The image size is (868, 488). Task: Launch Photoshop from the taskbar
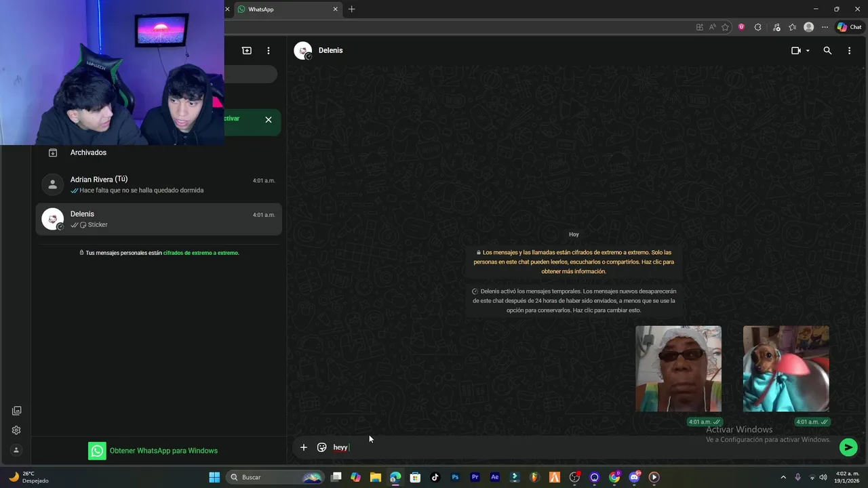[x=455, y=477]
